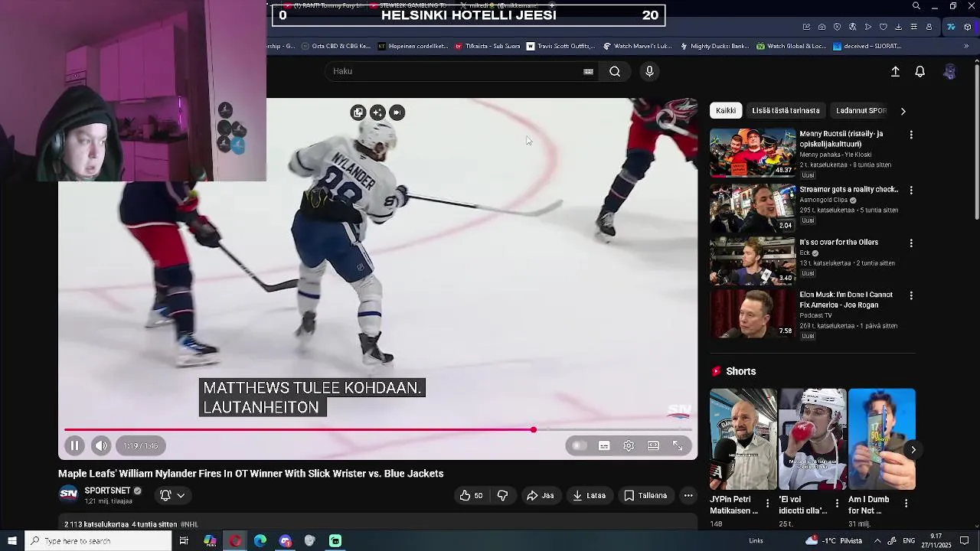980x551 pixels.
Task: Open browser tab search magnifier
Action: [x=916, y=6]
